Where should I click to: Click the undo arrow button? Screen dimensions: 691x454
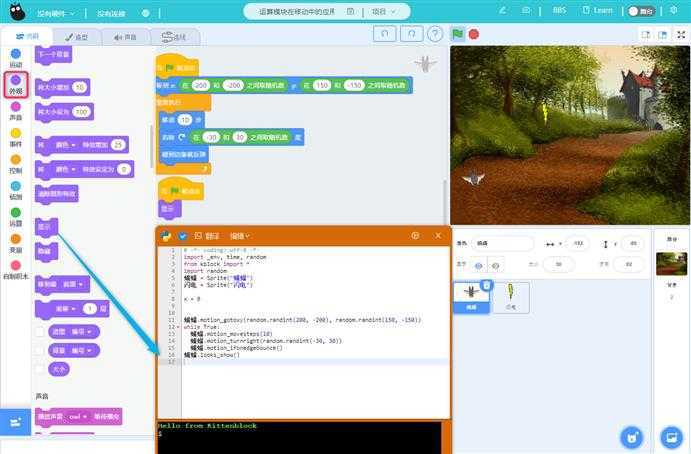[x=384, y=33]
